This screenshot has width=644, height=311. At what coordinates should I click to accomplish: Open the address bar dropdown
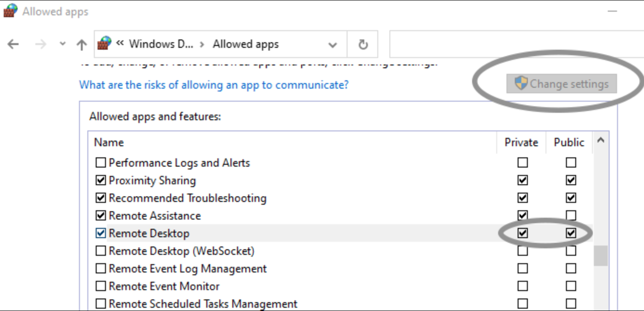[333, 44]
